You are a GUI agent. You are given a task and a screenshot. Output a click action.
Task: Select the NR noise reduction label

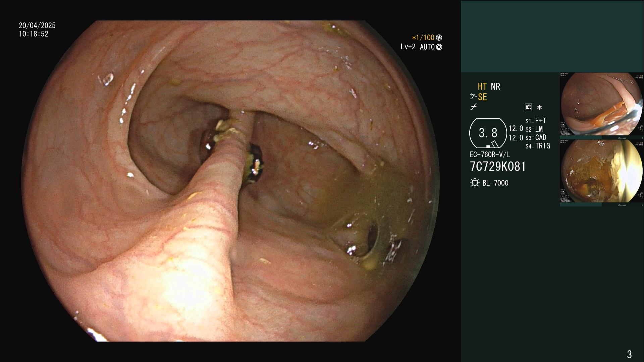(495, 86)
